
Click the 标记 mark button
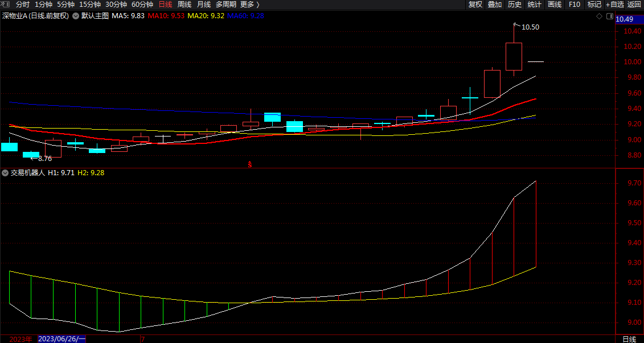pyautogui.click(x=594, y=5)
